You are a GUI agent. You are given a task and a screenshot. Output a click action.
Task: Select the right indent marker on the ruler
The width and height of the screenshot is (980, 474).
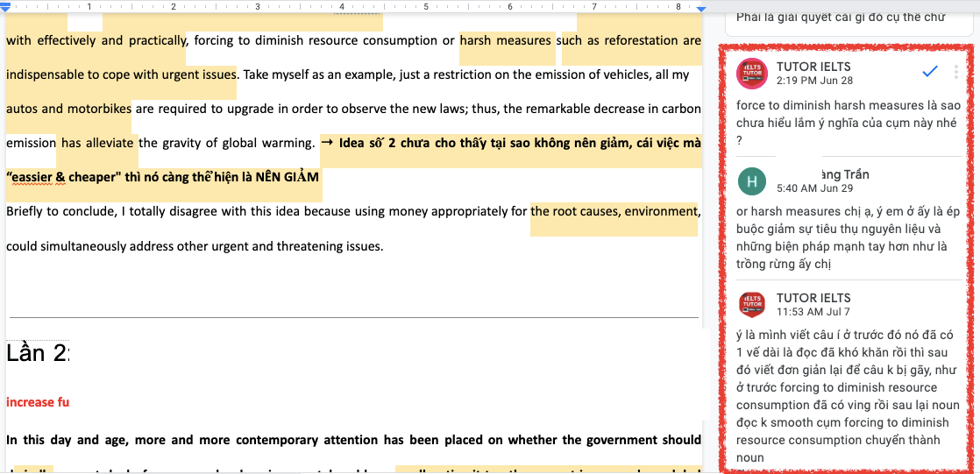[701, 8]
